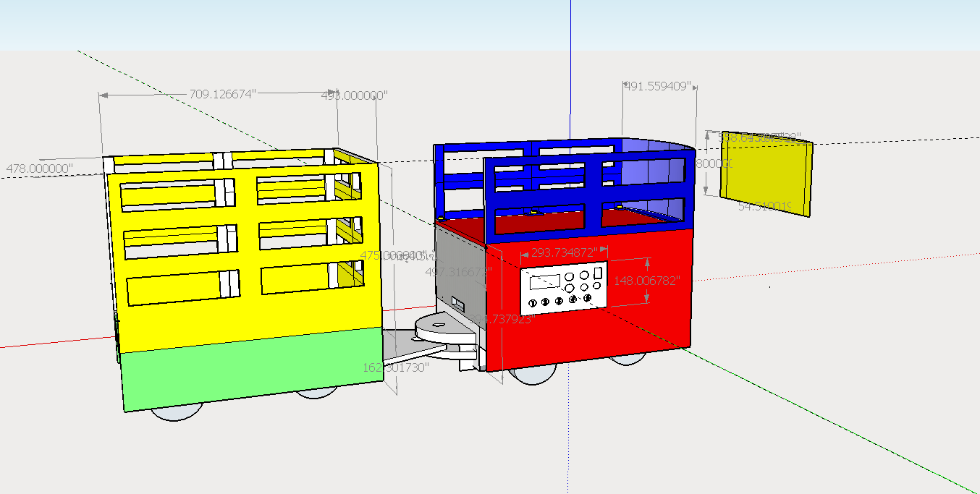Select the 478.000000" dimension text
Image resolution: width=980 pixels, height=494 pixels.
click(x=40, y=169)
